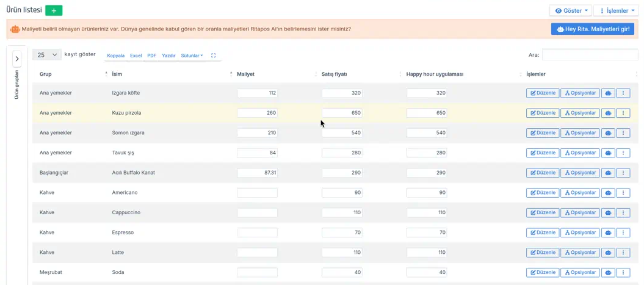Click Düzenle for Soda
The height and width of the screenshot is (285, 644).
click(543, 272)
